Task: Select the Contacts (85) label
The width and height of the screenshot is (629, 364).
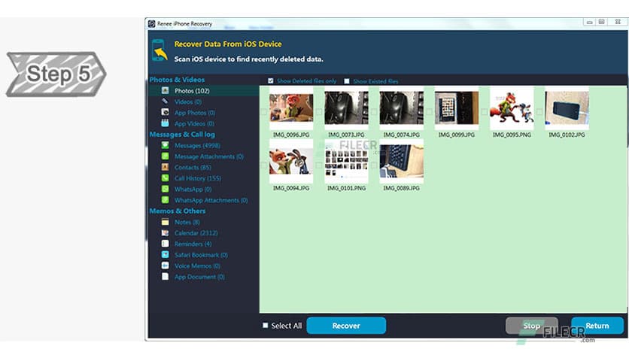Action: coord(193,167)
